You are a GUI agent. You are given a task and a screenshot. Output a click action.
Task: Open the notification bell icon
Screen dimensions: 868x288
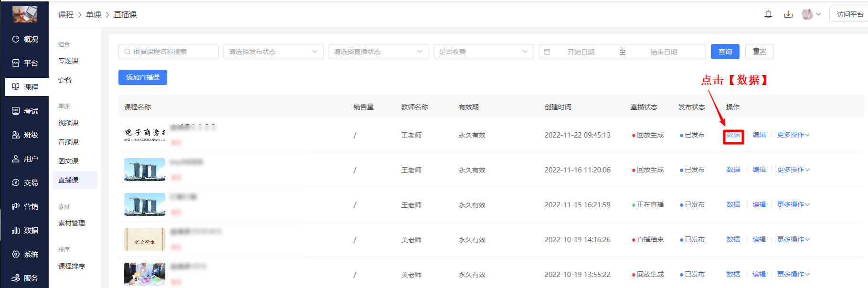pos(768,14)
